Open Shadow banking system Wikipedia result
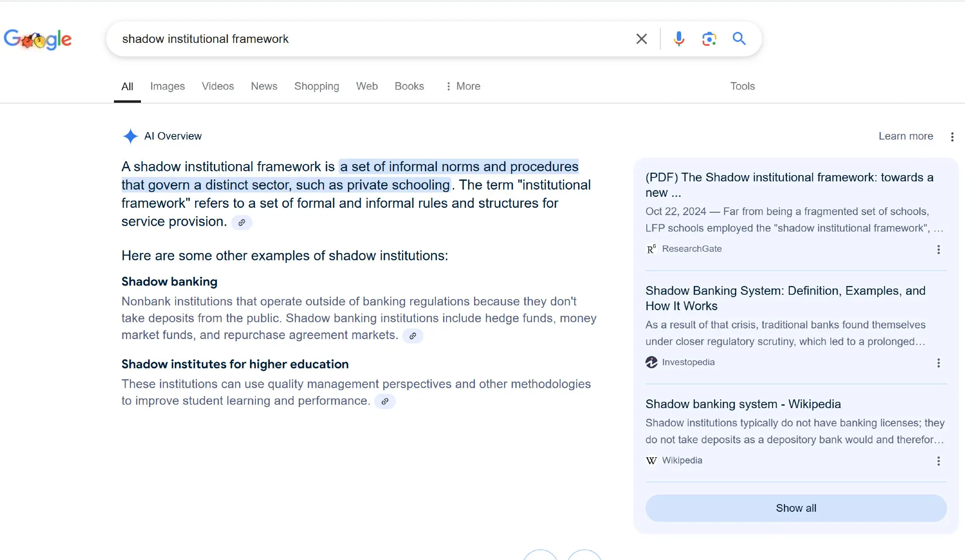The image size is (965, 560). [x=743, y=404]
